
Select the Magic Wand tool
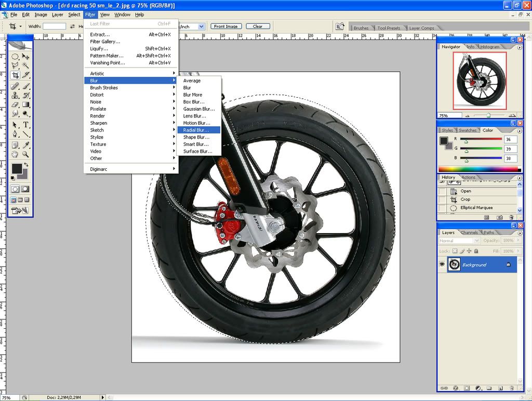point(25,65)
